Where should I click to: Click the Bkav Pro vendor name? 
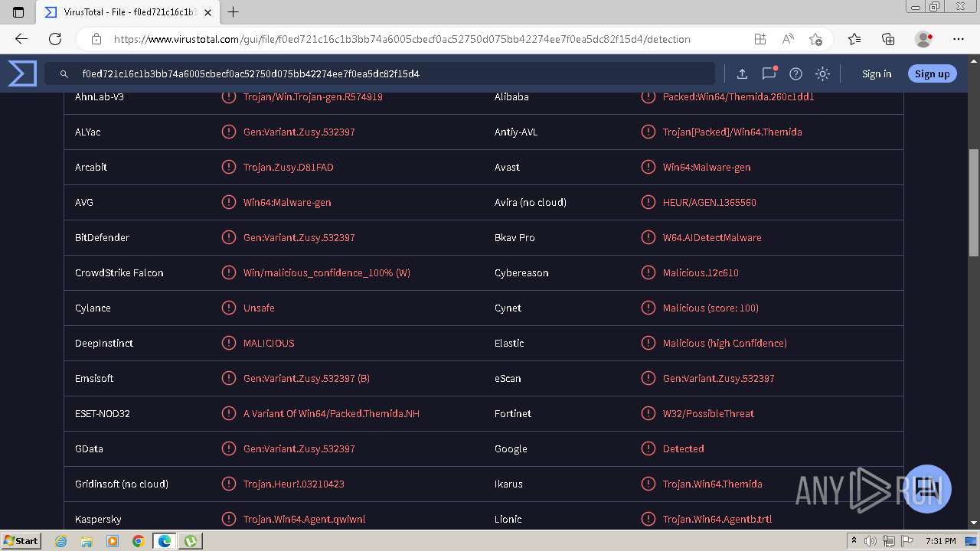point(514,237)
